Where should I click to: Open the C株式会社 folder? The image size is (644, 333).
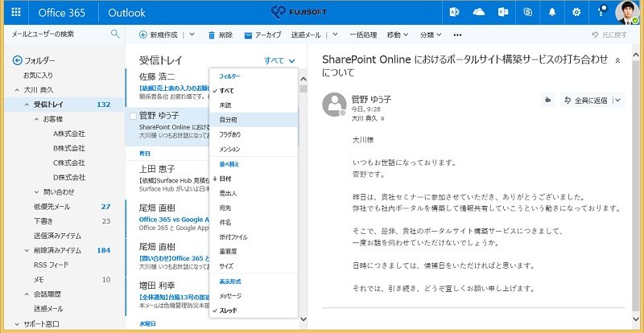(x=69, y=162)
